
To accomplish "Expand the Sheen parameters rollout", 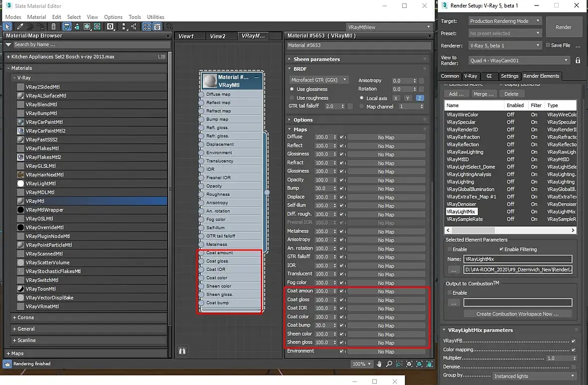I will 316,59.
